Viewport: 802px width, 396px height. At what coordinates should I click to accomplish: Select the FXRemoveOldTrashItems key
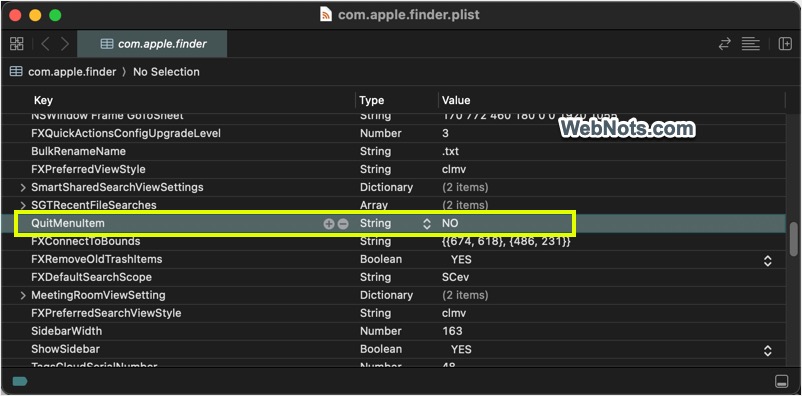[x=97, y=259]
